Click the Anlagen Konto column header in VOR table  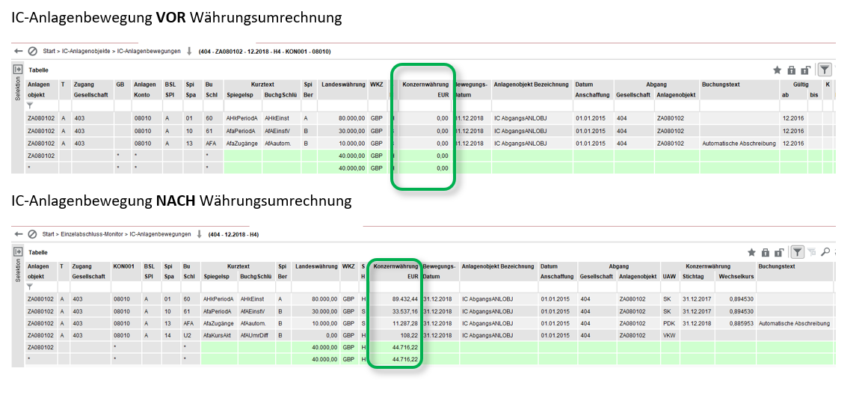(x=146, y=90)
